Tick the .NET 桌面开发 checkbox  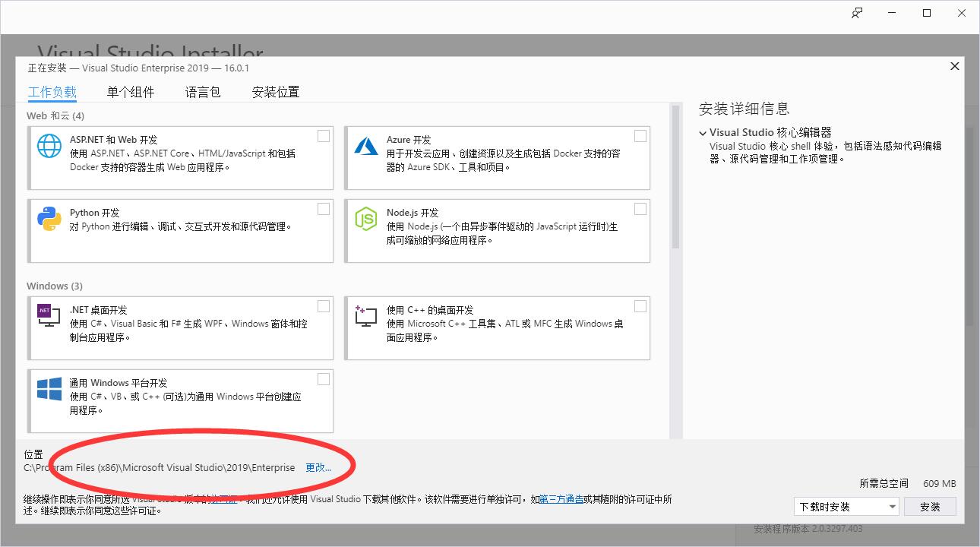pyautogui.click(x=324, y=306)
